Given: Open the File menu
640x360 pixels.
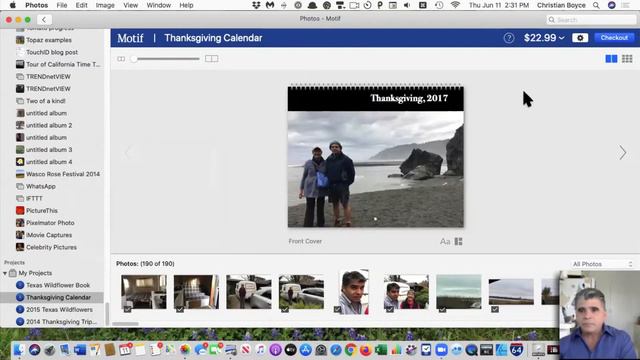Looking at the screenshot, I should (62, 5).
